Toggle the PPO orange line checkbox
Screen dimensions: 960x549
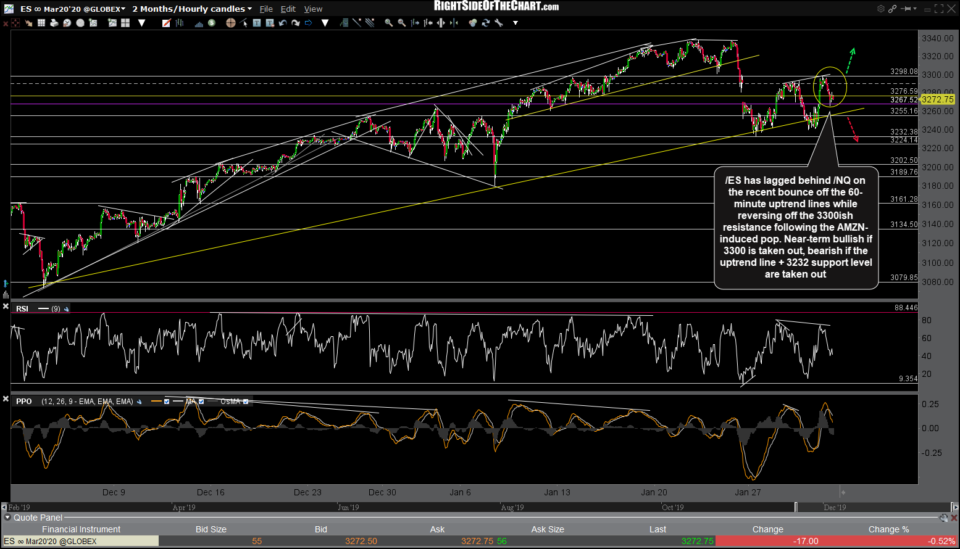pyautogui.click(x=167, y=401)
